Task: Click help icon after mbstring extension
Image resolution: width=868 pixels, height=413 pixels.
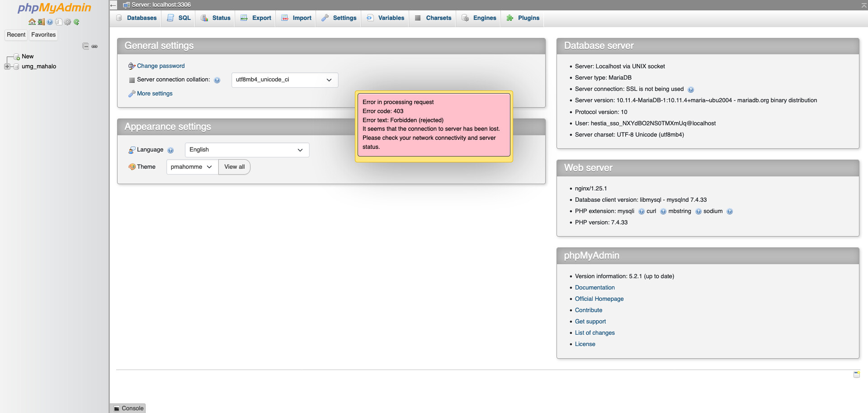Action: (x=698, y=212)
